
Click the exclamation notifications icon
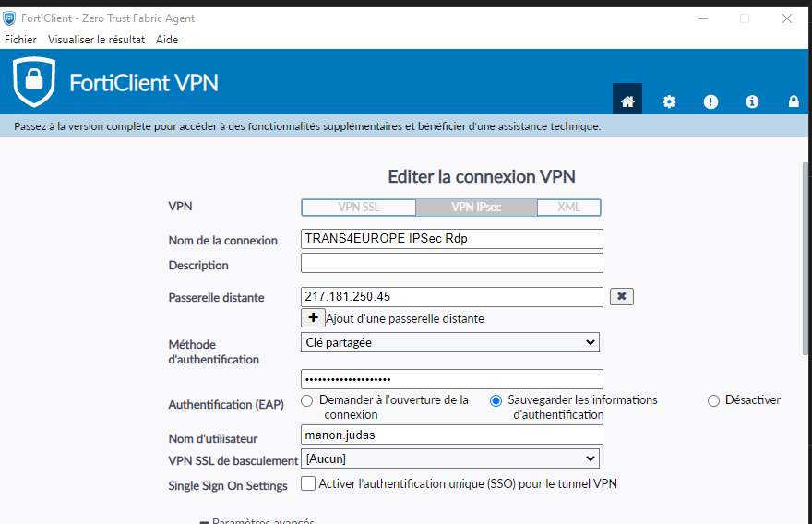click(x=710, y=101)
